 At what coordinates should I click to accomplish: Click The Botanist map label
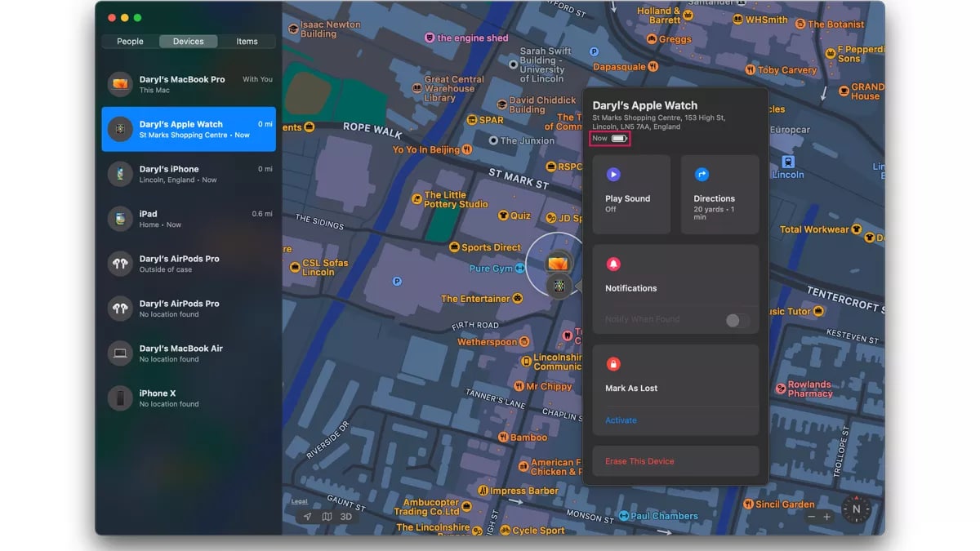(x=836, y=24)
